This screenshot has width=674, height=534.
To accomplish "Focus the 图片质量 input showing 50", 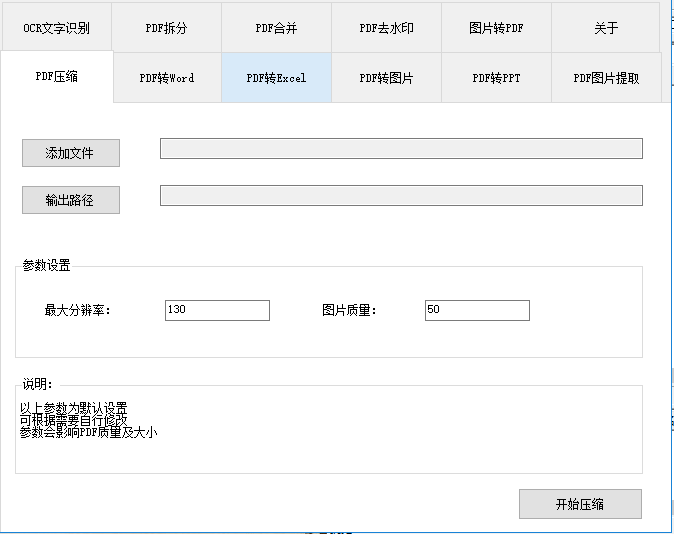I will (x=477, y=310).
